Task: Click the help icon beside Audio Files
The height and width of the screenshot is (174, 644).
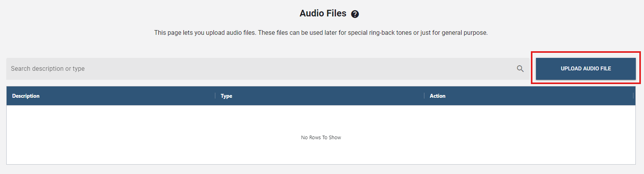Action: [x=355, y=14]
